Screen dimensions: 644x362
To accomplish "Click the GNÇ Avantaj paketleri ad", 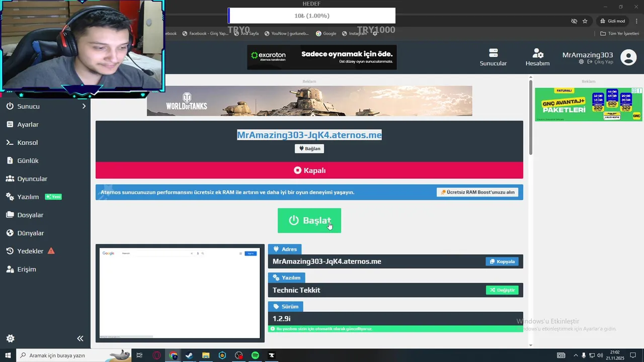I will point(588,105).
